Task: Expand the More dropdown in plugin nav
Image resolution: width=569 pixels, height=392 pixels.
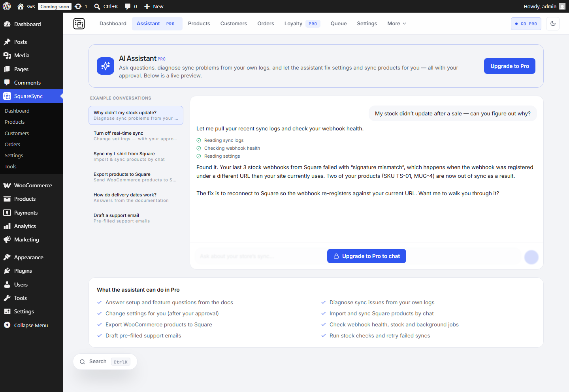Action: click(397, 24)
